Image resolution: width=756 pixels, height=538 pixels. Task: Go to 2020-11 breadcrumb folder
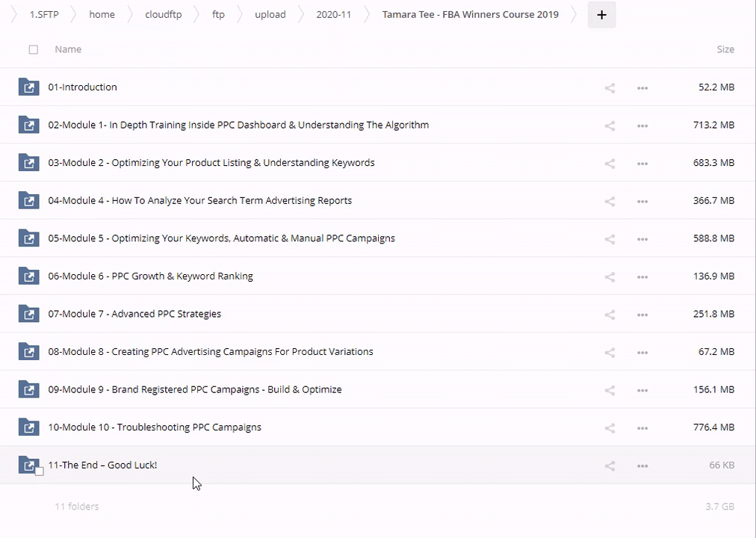pyautogui.click(x=333, y=14)
